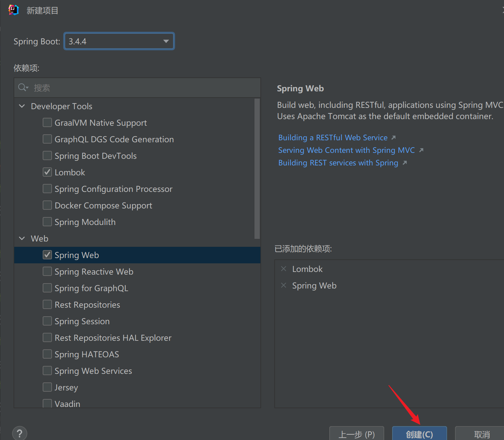The height and width of the screenshot is (440, 504).
Task: Enable GraphQL DGS Code Generation checkbox
Action: [47, 139]
